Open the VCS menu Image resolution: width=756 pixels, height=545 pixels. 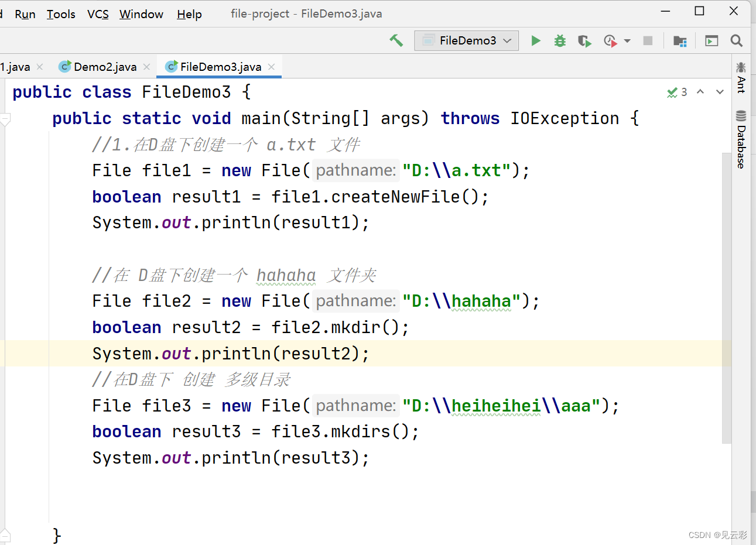(98, 14)
